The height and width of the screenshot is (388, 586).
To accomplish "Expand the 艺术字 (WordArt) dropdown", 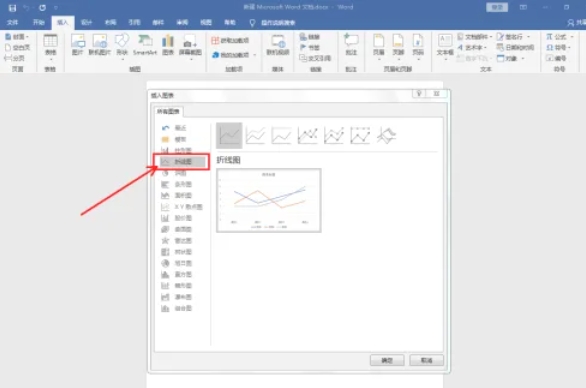I will pyautogui.click(x=485, y=47).
